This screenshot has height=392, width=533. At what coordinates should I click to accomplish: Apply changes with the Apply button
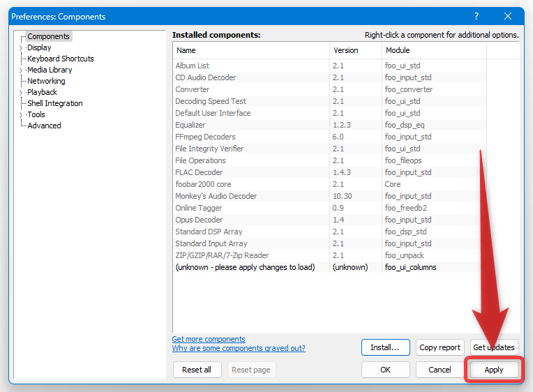point(494,370)
